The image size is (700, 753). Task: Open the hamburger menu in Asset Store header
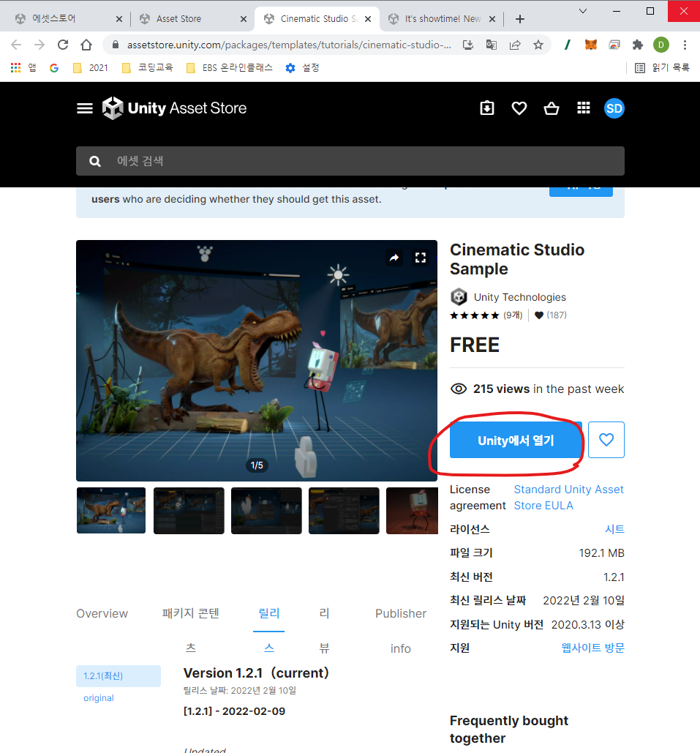click(85, 108)
